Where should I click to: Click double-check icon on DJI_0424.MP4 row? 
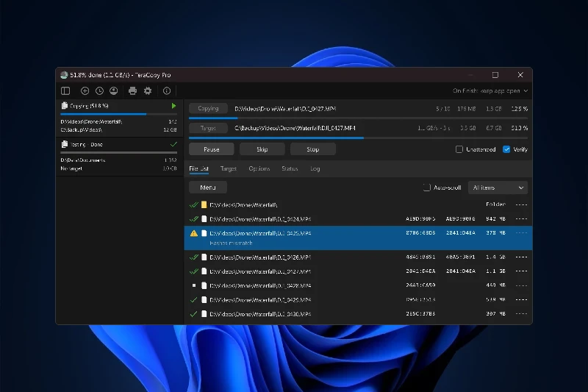tap(194, 219)
